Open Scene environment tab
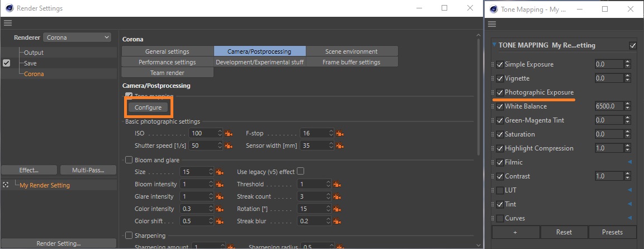This screenshot has width=644, height=249. coord(352,51)
